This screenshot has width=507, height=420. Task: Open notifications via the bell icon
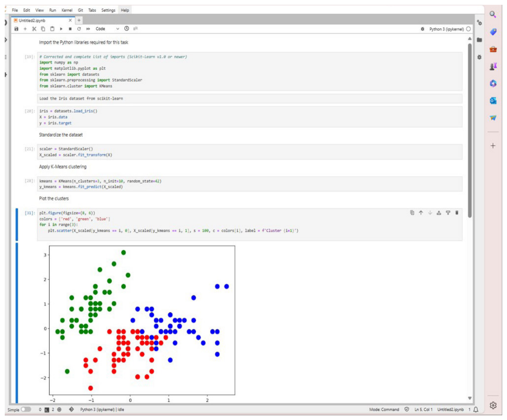(x=476, y=409)
